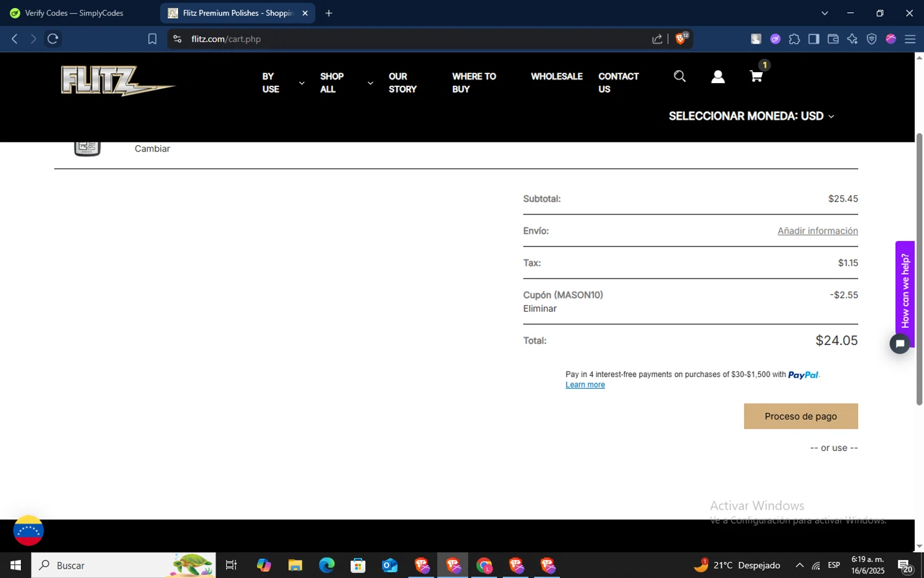This screenshot has height=578, width=924.
Task: Open the WHOLESALE page
Action: (x=556, y=76)
